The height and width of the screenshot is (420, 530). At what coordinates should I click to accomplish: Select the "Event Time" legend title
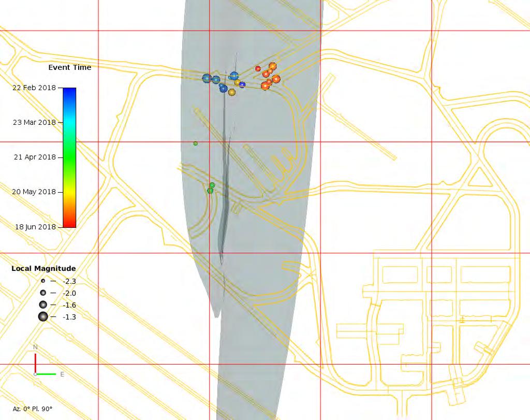[x=70, y=67]
